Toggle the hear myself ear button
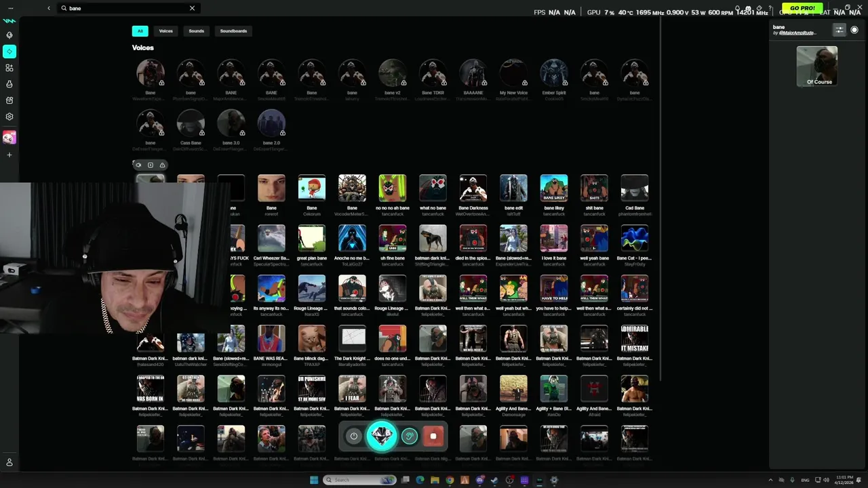This screenshot has width=868, height=488. pos(409,436)
